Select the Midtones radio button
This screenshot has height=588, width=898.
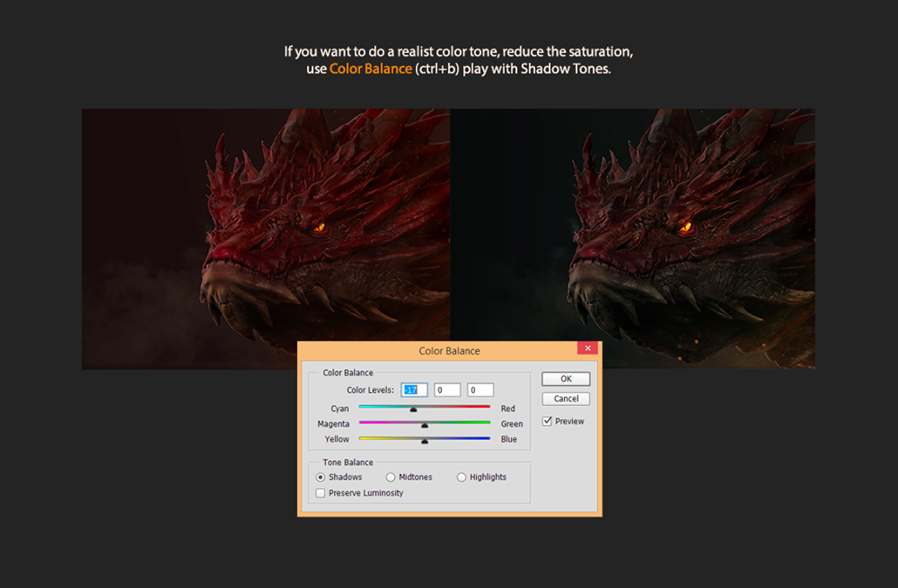tap(391, 476)
